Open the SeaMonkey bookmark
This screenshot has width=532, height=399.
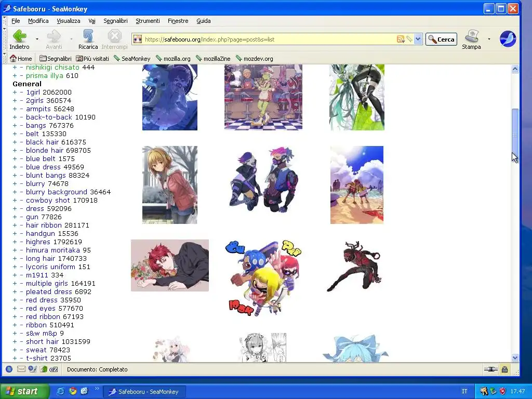click(x=132, y=58)
